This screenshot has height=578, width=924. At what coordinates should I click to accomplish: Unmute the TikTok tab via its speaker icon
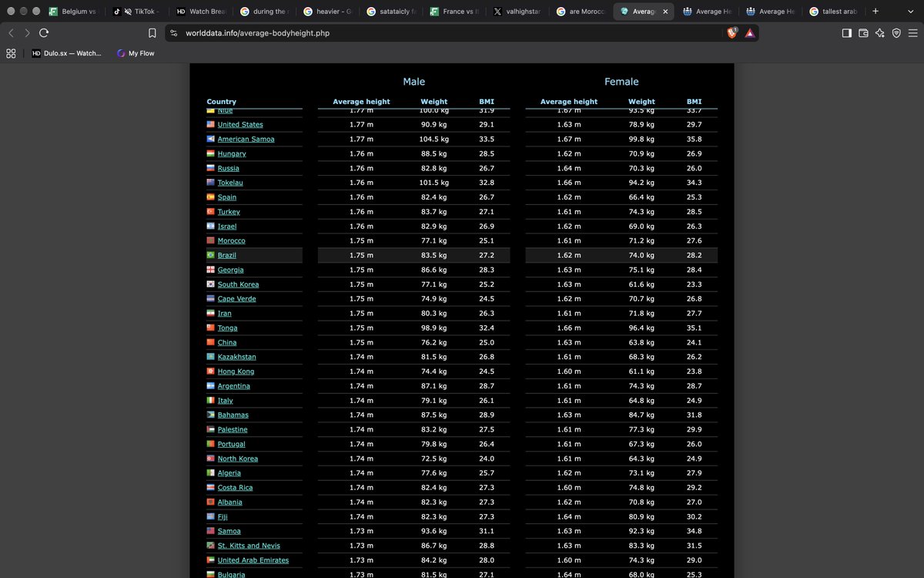(x=128, y=12)
